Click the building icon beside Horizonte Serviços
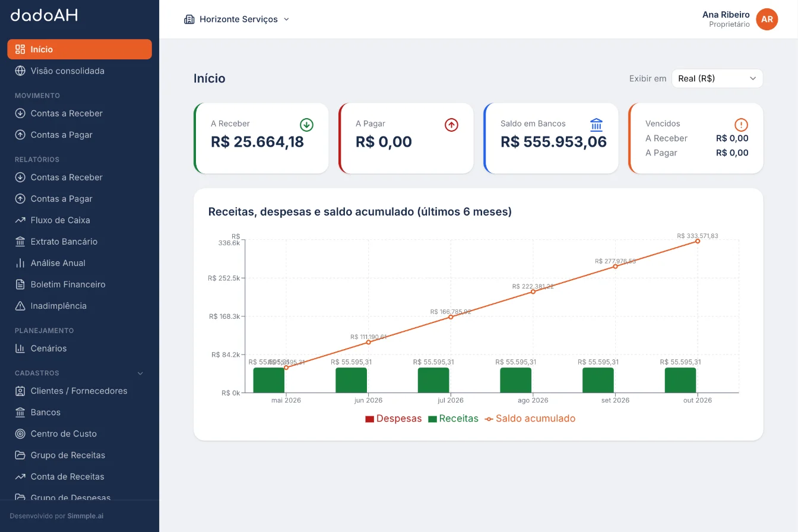This screenshot has width=798, height=532. 189,19
